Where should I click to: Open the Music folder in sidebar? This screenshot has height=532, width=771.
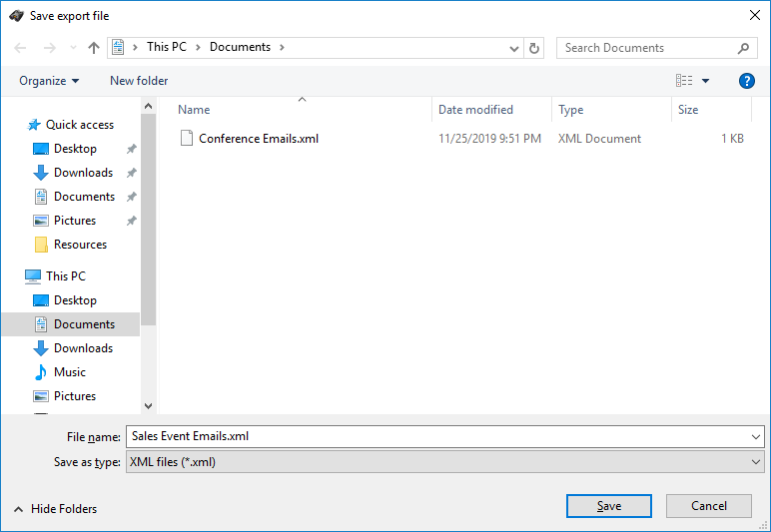click(69, 372)
